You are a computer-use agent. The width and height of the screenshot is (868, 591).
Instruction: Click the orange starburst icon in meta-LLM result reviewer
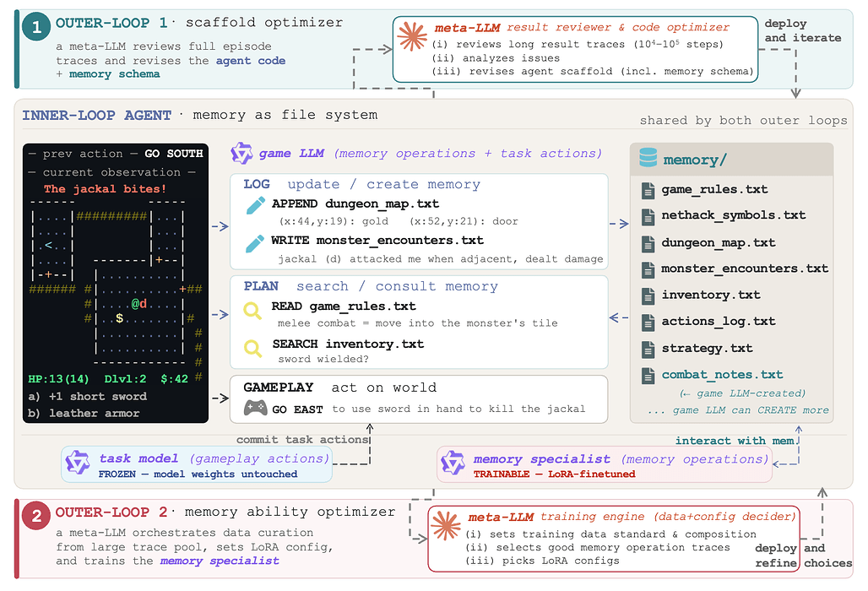click(412, 36)
